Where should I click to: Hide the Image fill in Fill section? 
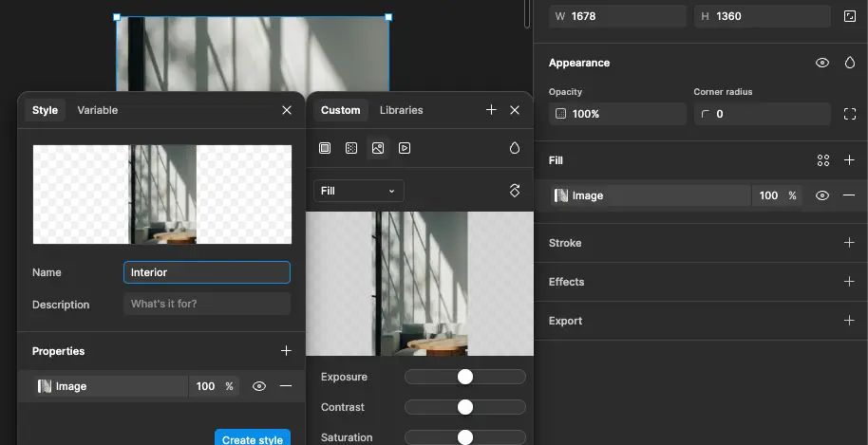point(822,195)
